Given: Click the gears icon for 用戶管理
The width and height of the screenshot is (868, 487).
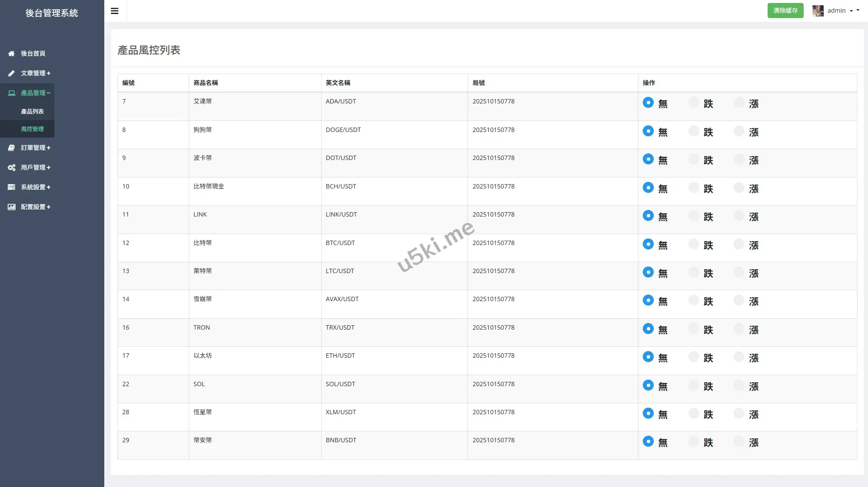Looking at the screenshot, I should (11, 167).
